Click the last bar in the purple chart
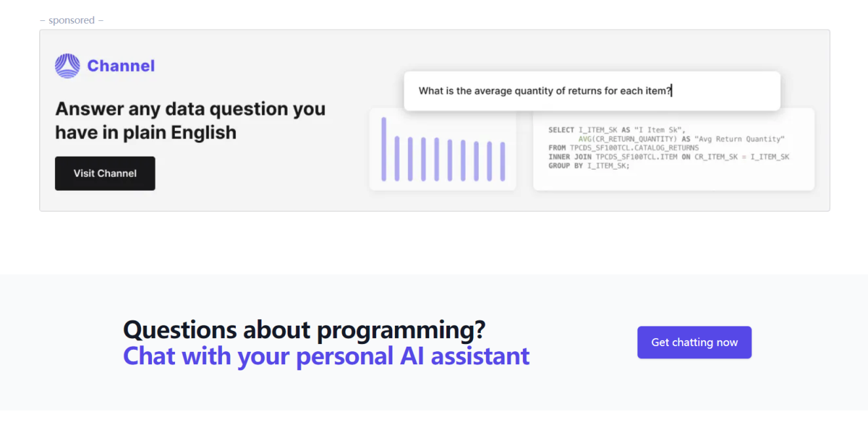The height and width of the screenshot is (422, 868). [x=502, y=161]
